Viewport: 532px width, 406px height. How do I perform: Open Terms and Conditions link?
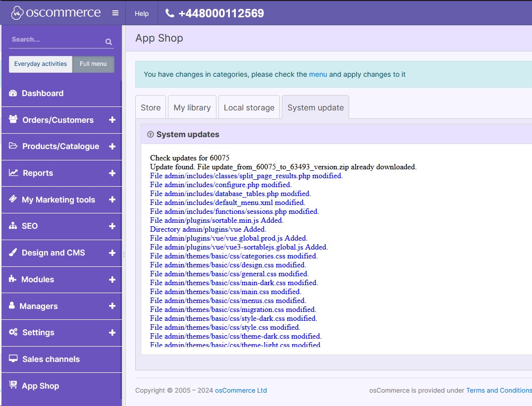point(499,390)
